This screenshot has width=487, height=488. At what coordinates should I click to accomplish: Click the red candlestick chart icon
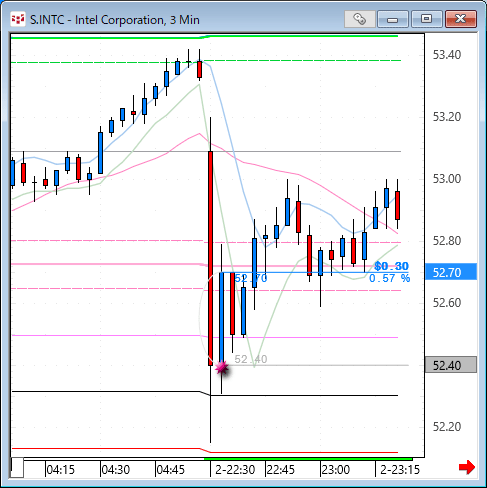pyautogui.click(x=18, y=19)
